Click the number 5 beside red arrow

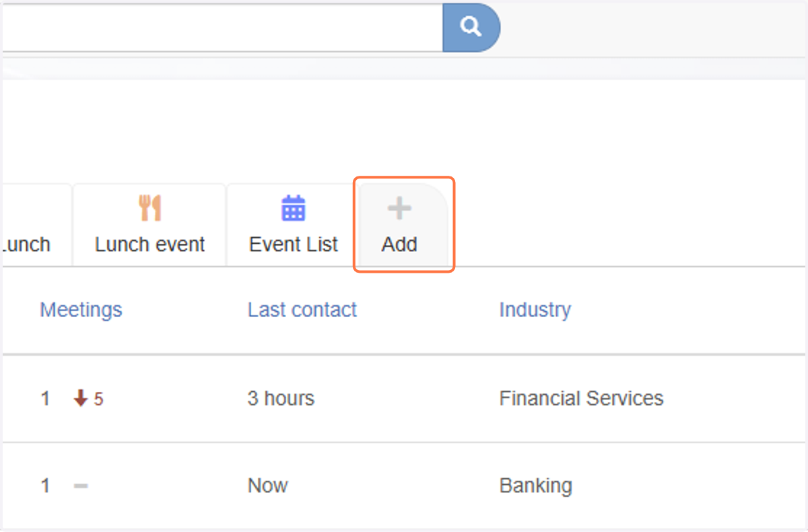[x=98, y=399]
